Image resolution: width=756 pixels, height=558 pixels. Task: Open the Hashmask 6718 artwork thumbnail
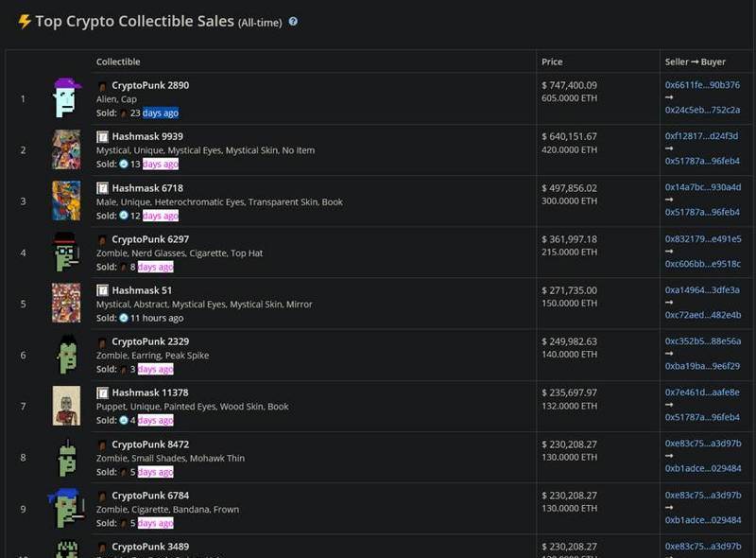(x=66, y=201)
